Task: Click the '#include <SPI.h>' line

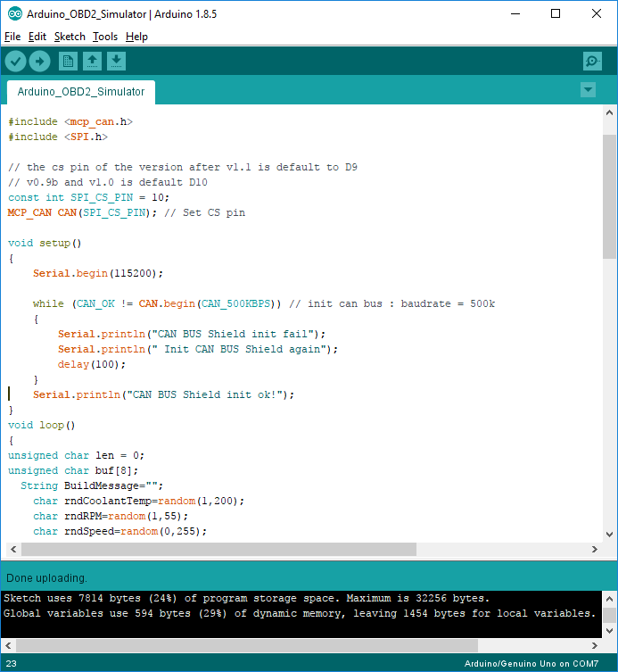Action: pos(58,137)
